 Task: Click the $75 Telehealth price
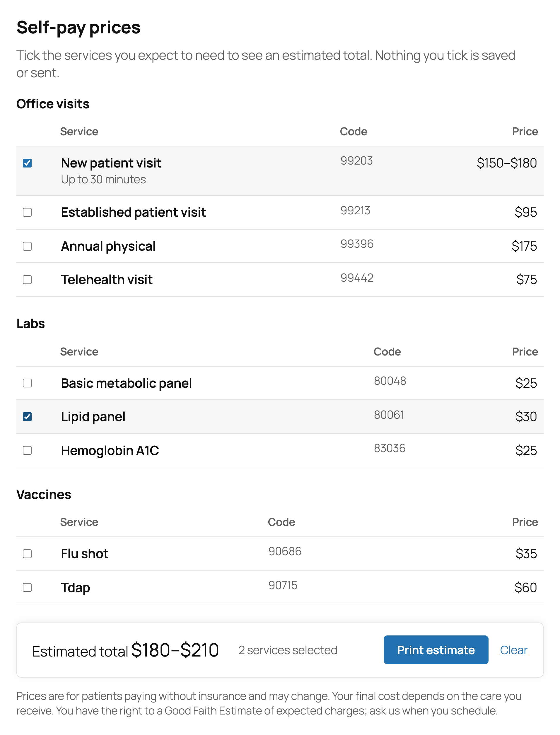(527, 280)
